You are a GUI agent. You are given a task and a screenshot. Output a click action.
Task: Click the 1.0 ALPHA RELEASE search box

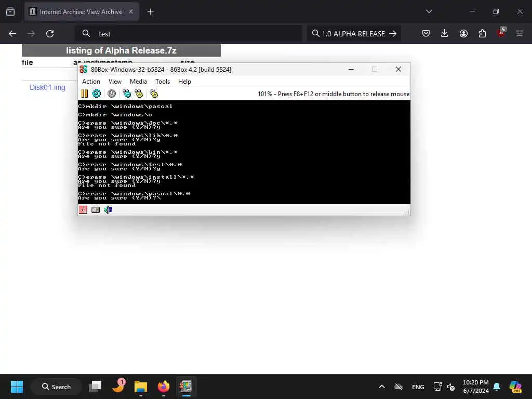point(354,34)
